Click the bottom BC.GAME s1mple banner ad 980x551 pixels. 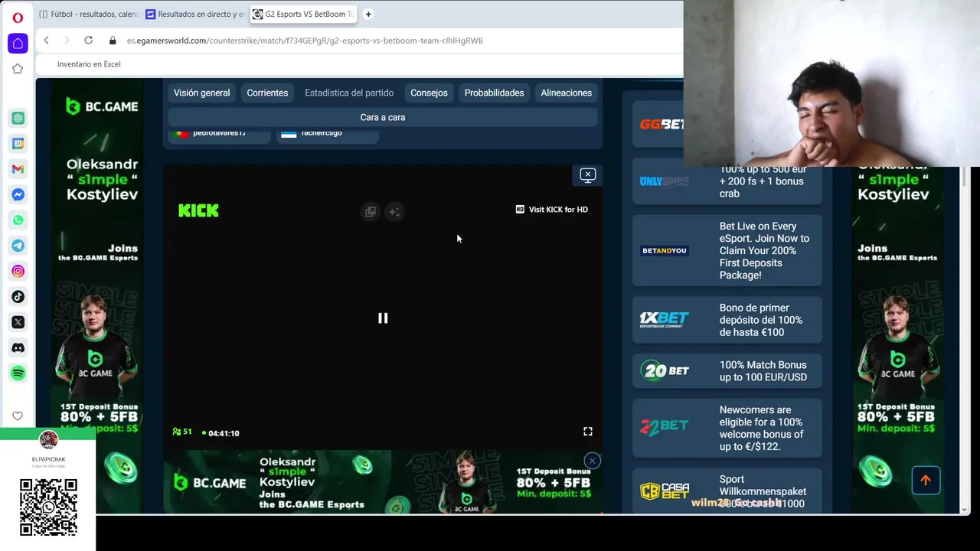tap(383, 481)
